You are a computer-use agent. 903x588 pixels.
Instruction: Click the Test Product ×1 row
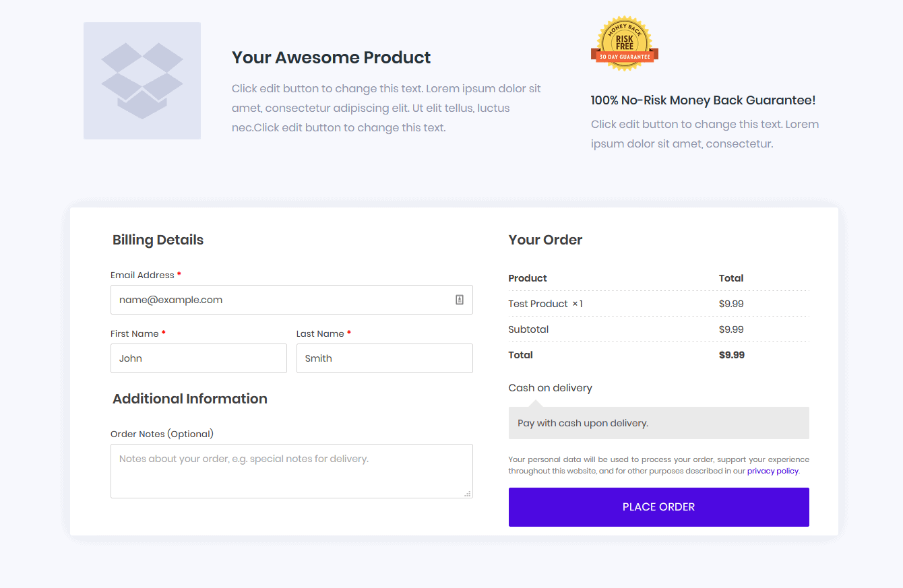point(659,304)
